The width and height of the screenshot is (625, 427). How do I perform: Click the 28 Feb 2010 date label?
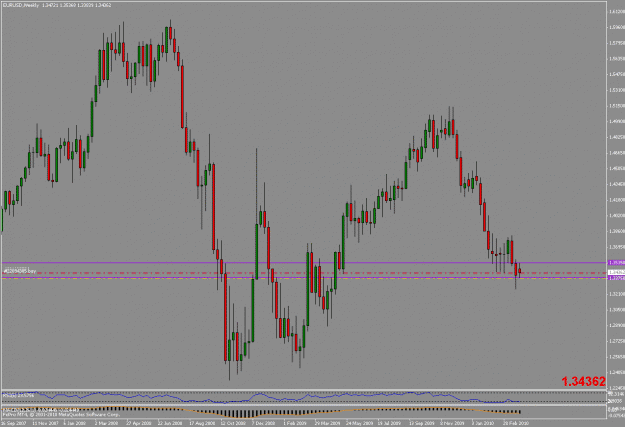(x=515, y=423)
